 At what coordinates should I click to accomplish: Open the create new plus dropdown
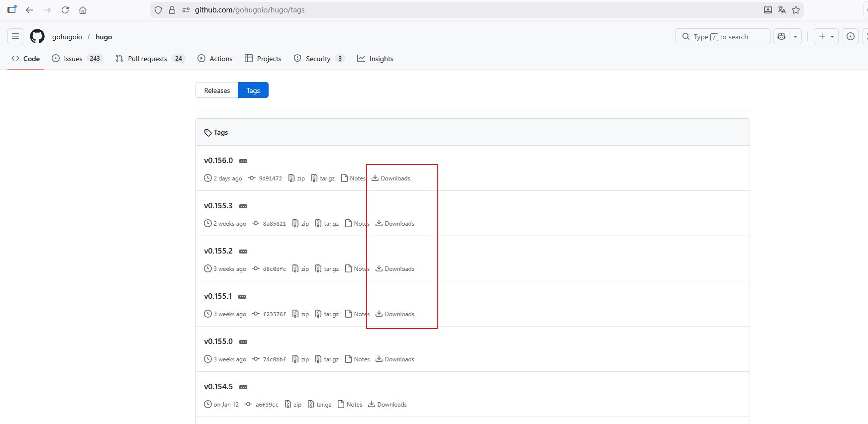pyautogui.click(x=826, y=36)
